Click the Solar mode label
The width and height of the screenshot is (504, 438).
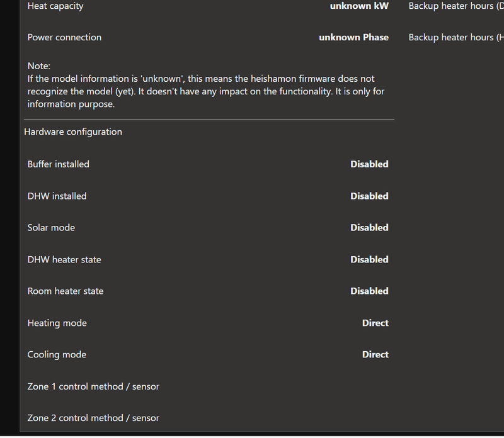pyautogui.click(x=51, y=228)
